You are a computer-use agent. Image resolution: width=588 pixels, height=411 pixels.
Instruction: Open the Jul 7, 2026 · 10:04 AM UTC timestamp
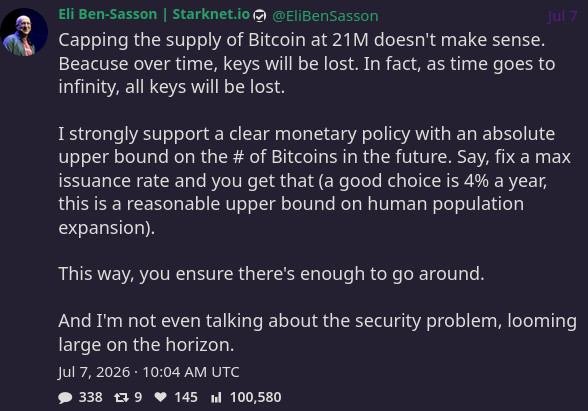coord(149,372)
